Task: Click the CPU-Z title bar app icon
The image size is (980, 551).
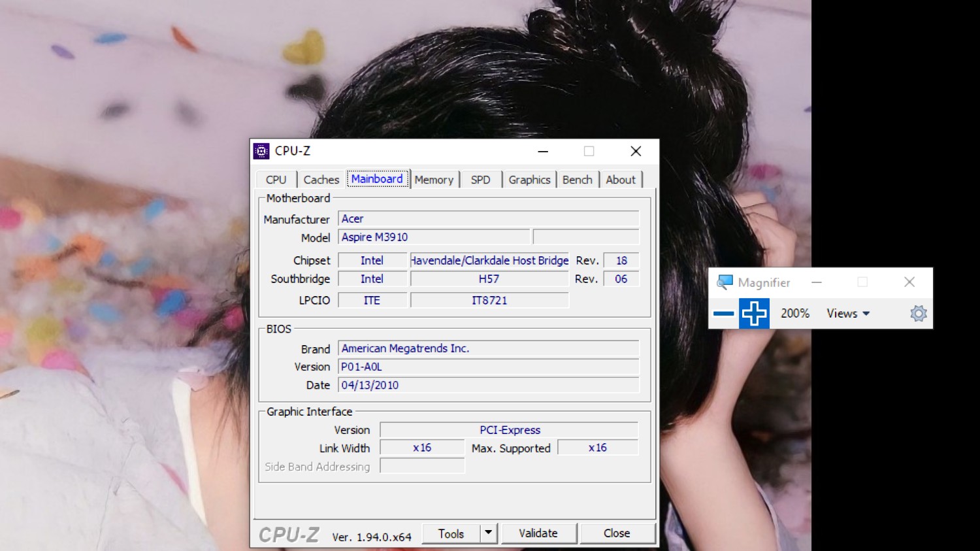Action: (x=261, y=151)
